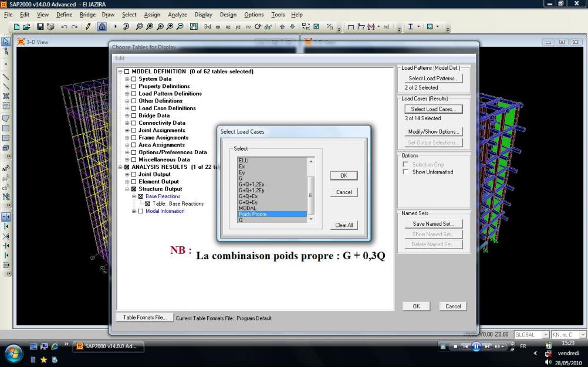Set the view to XY plane

point(218,27)
